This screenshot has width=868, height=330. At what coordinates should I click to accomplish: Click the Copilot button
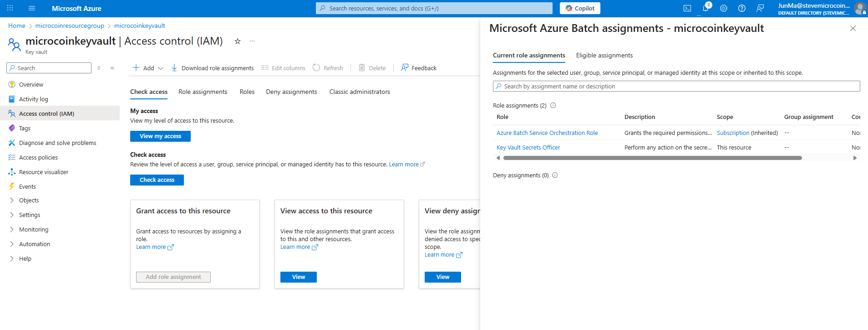tap(580, 8)
